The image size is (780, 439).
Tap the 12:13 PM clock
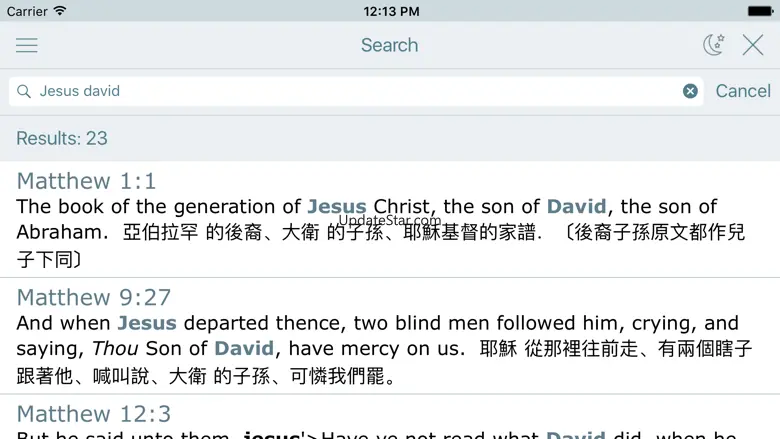coord(390,11)
